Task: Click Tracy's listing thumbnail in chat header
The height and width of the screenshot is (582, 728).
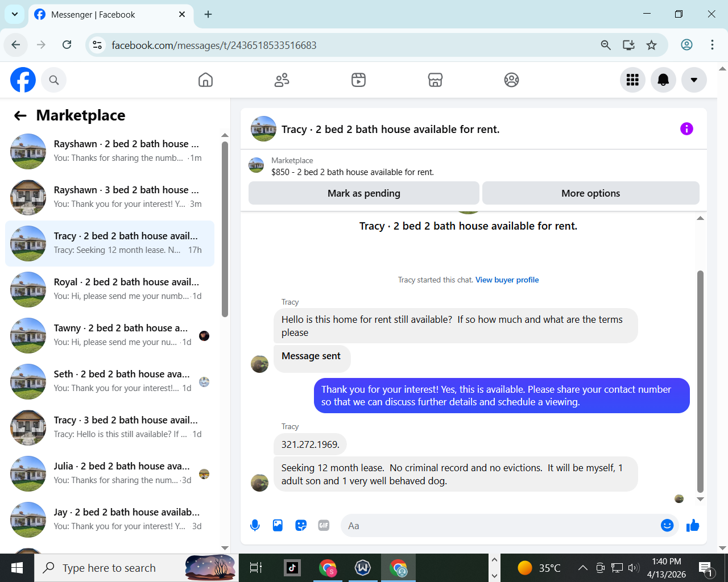Action: click(x=264, y=129)
